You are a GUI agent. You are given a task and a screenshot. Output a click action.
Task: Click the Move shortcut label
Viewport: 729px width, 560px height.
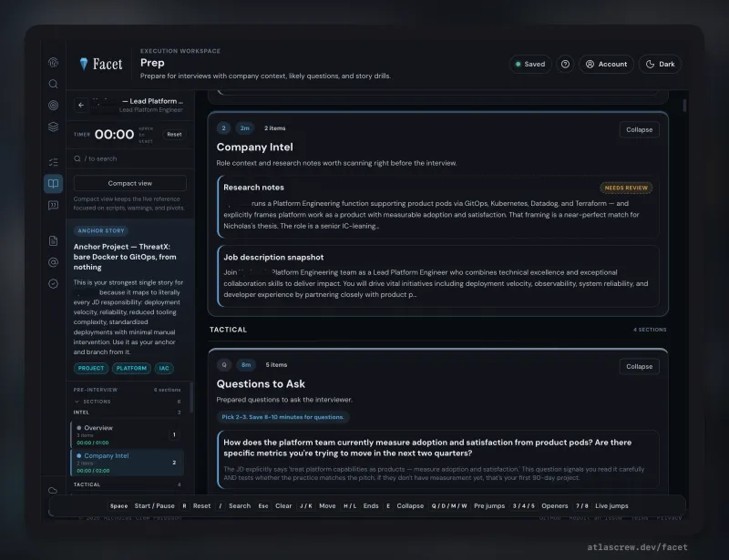327,505
